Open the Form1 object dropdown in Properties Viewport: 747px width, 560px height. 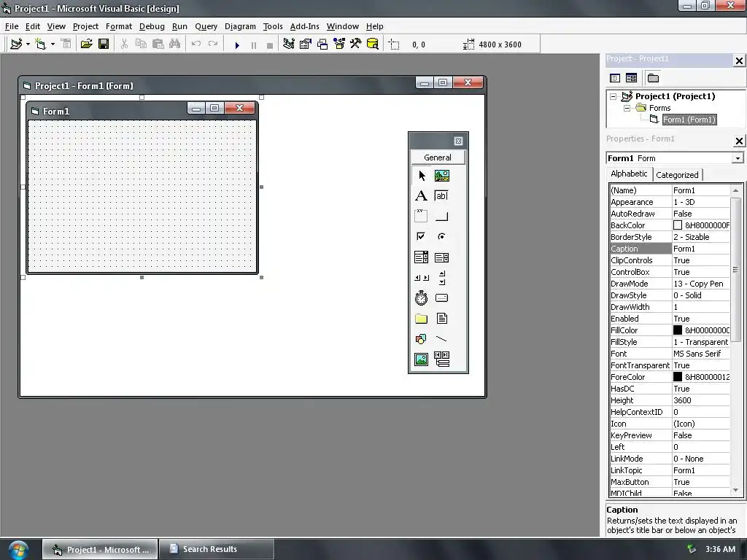(738, 158)
